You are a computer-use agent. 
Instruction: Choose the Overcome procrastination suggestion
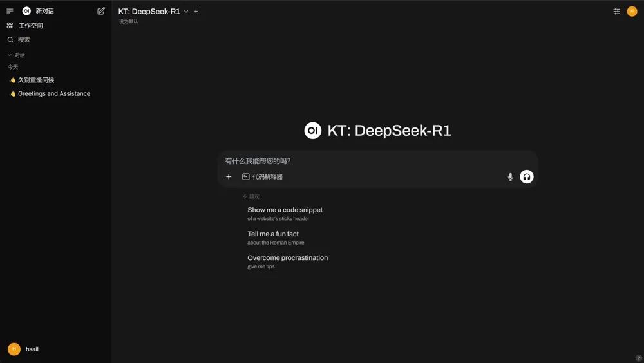pyautogui.click(x=287, y=261)
